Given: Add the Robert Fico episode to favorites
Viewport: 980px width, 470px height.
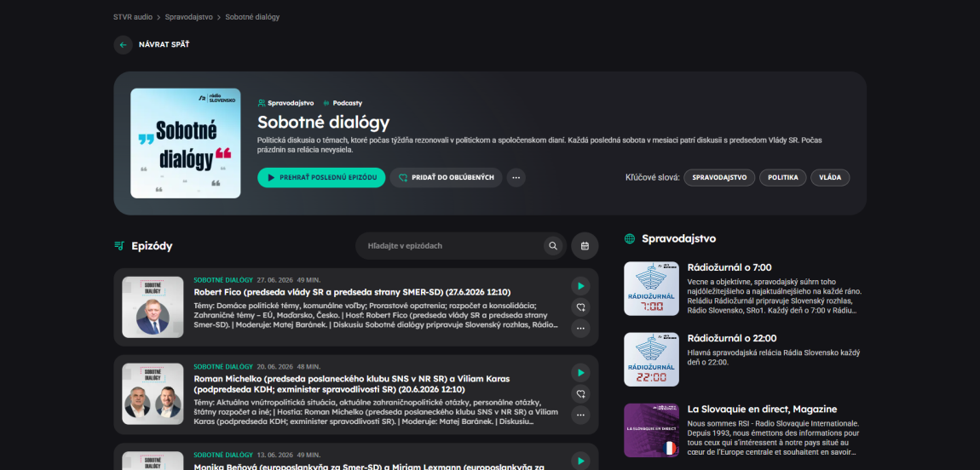Looking at the screenshot, I should point(580,307).
